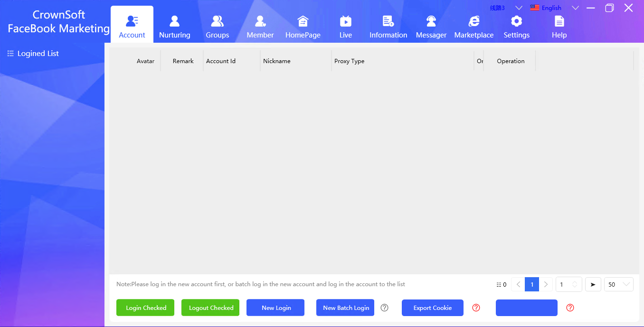The image size is (644, 327).
Task: Click the Logined List sidebar item
Action: pyautogui.click(x=33, y=54)
